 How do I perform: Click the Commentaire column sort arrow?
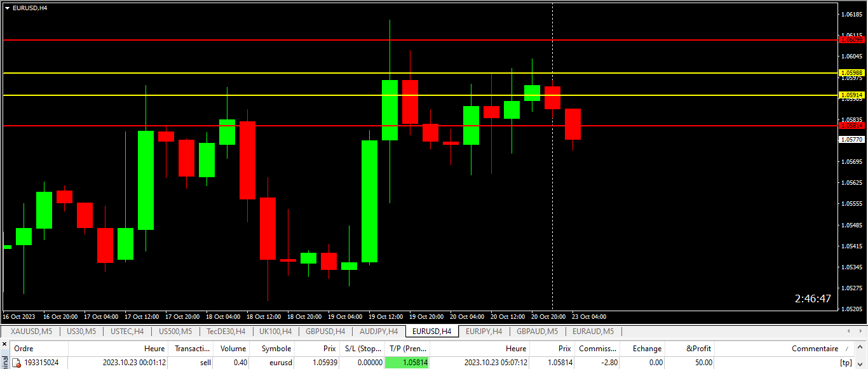tap(846, 349)
